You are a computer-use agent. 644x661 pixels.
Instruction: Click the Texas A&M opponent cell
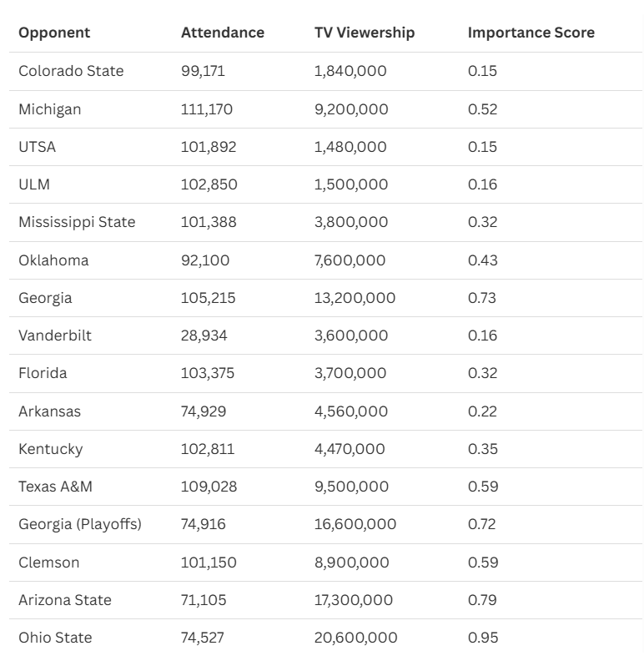pos(57,487)
